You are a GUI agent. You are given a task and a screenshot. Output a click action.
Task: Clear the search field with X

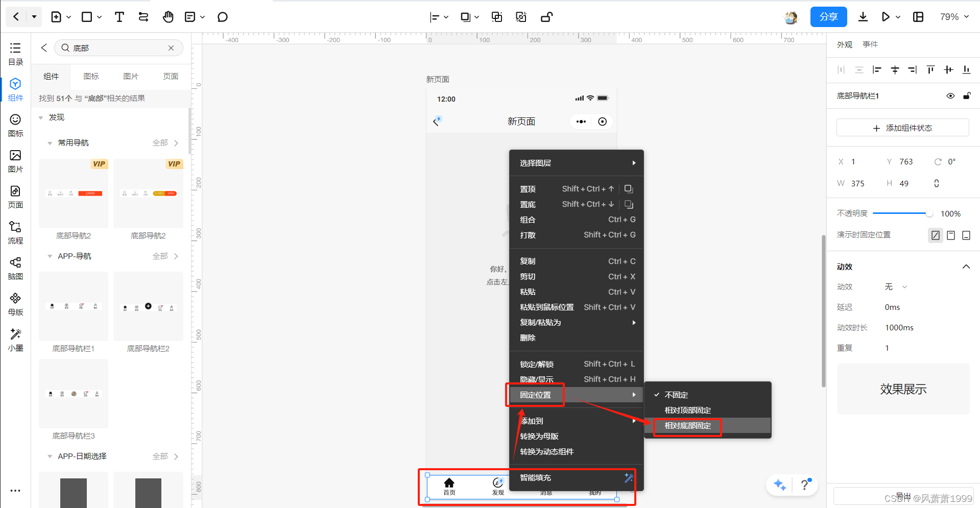(171, 48)
